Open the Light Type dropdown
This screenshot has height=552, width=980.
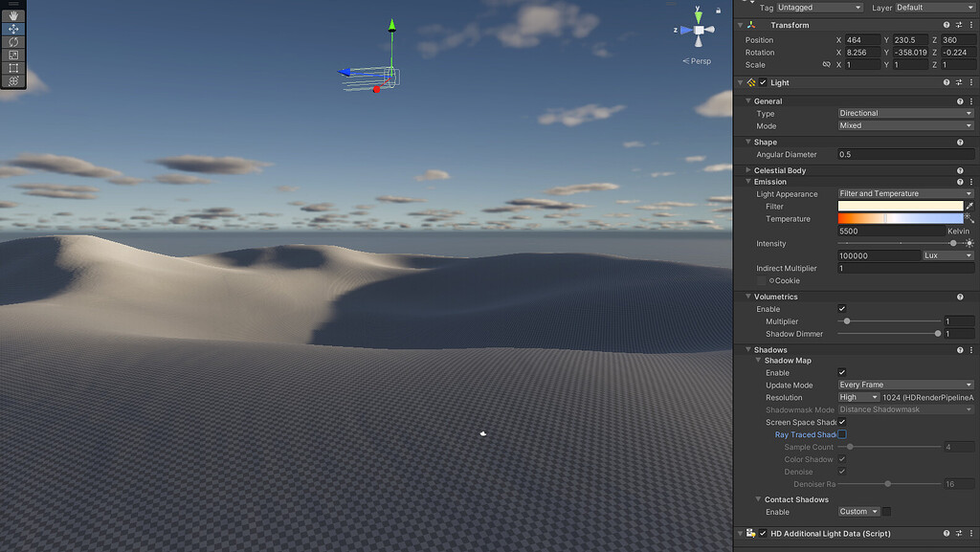[x=904, y=113]
